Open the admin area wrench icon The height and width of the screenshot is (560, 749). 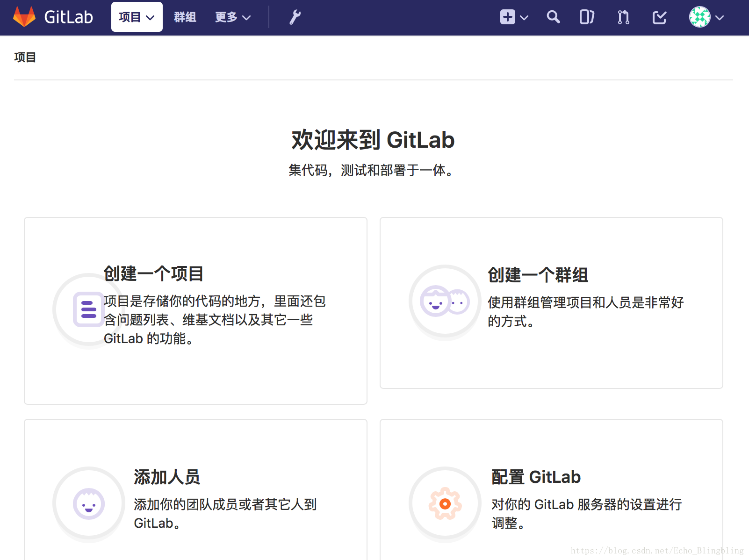[295, 17]
